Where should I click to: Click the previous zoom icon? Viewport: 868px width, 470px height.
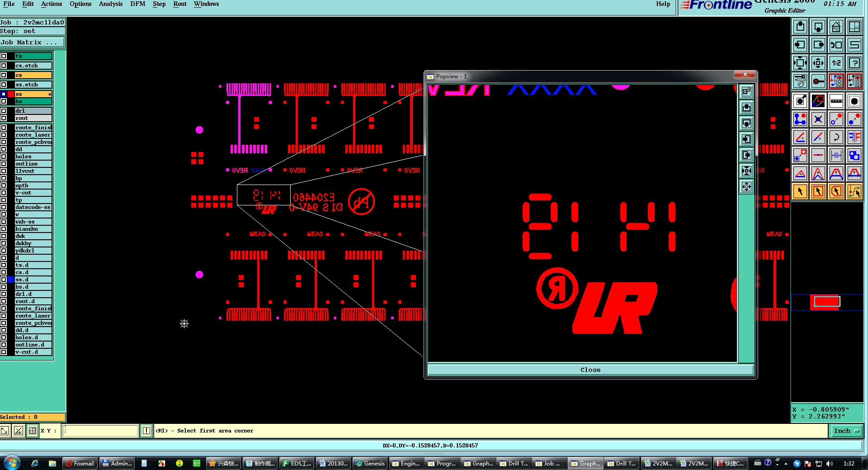[x=836, y=45]
